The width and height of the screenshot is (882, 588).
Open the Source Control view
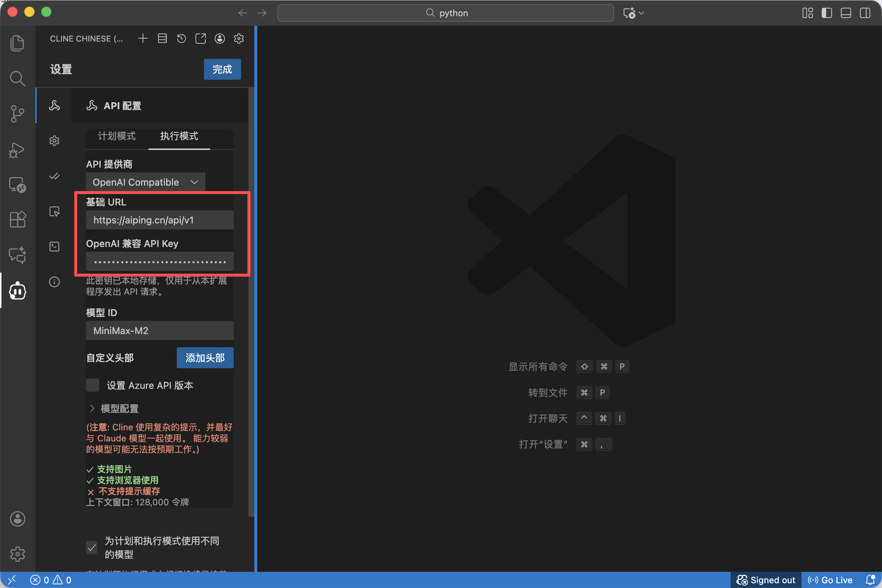[x=17, y=113]
